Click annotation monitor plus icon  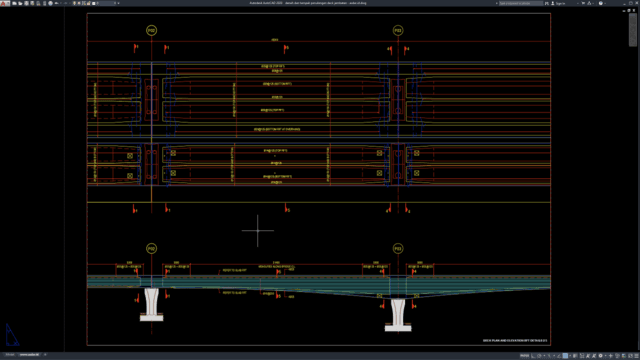point(611,356)
